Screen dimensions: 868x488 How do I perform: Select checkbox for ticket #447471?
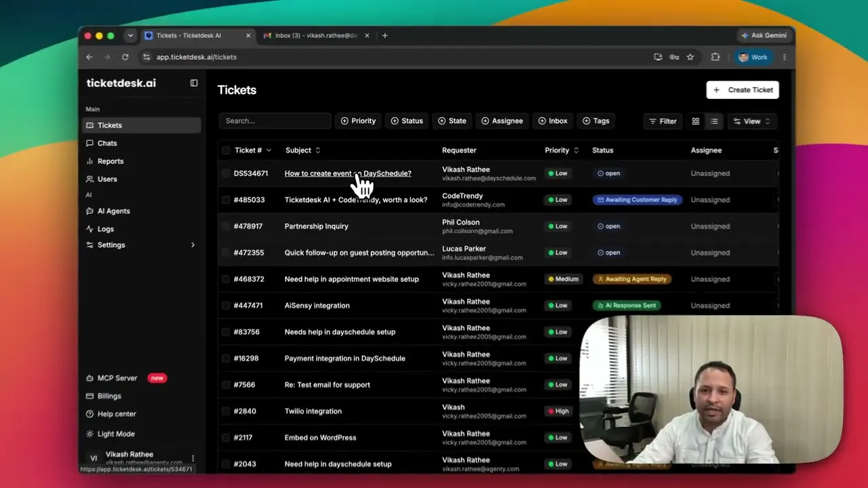point(226,306)
